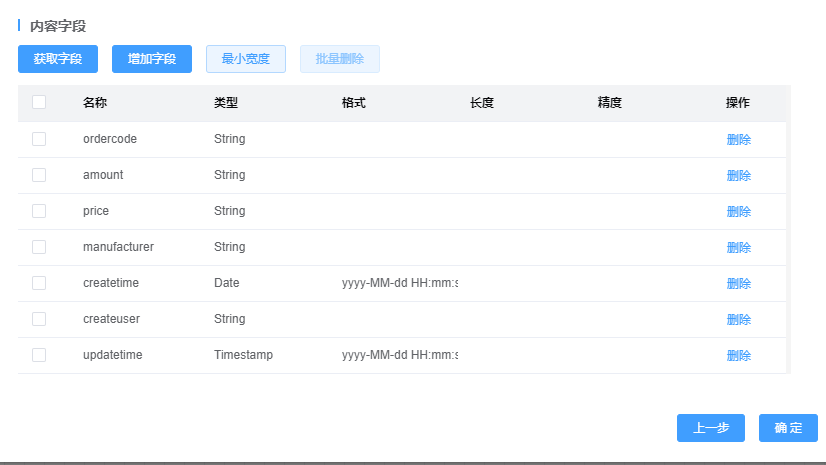Image resolution: width=826 pixels, height=465 pixels.
Task: Click the 最小宽度 button
Action: point(245,59)
